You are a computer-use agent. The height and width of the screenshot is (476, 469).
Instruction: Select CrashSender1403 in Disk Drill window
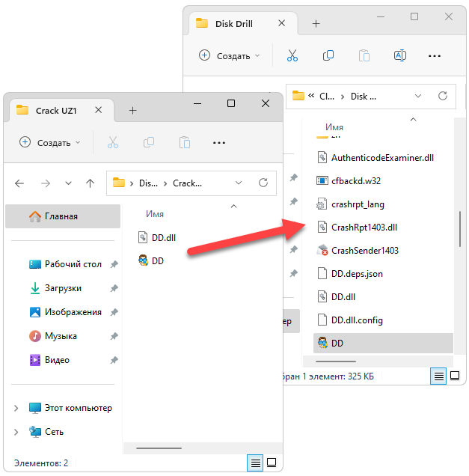[x=358, y=251]
